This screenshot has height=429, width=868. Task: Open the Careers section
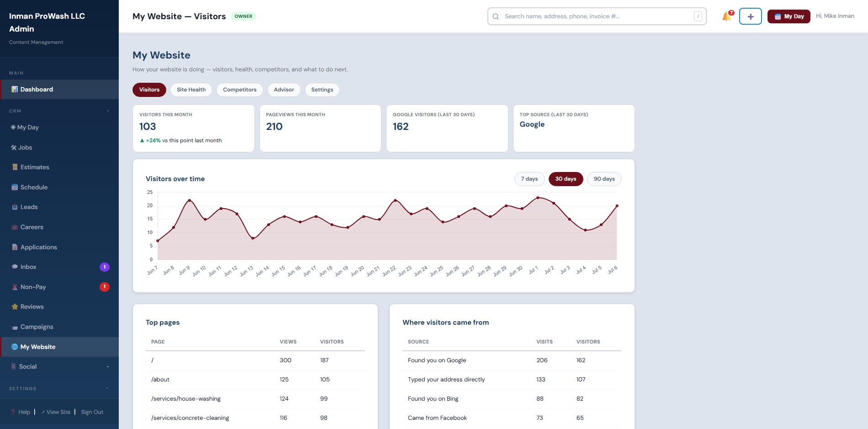(59, 227)
